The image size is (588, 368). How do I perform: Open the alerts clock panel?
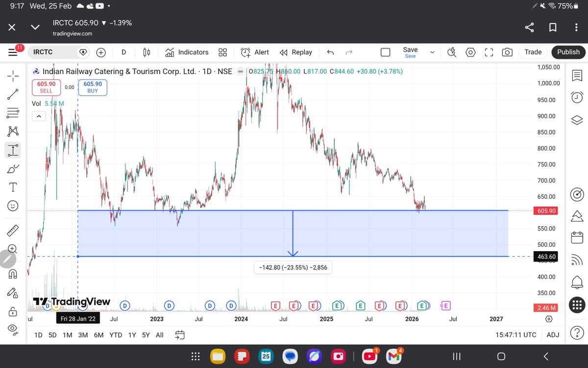point(577,97)
